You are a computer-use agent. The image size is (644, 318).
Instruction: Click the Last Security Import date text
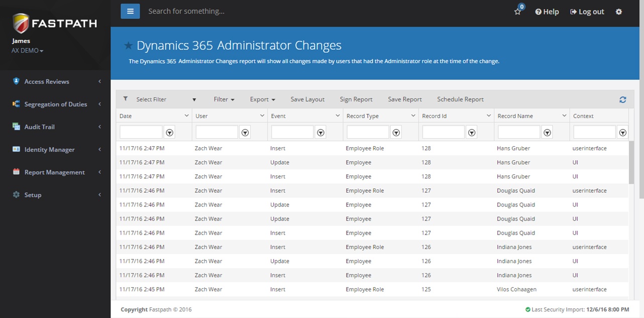[607, 309]
